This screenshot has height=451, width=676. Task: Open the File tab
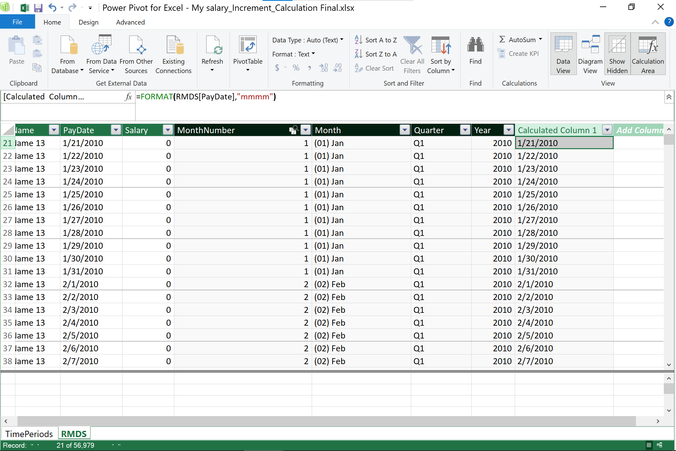click(x=17, y=22)
